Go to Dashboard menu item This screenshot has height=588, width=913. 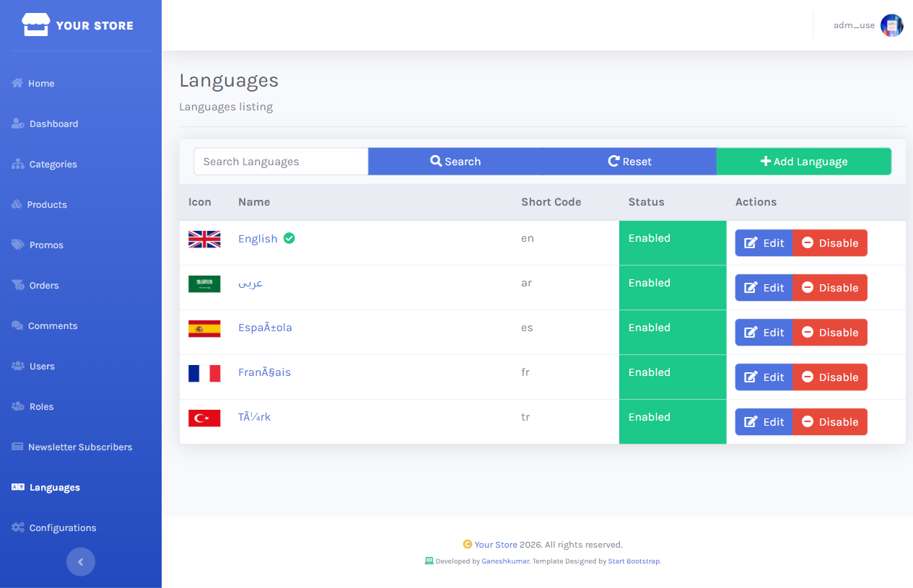point(81,123)
